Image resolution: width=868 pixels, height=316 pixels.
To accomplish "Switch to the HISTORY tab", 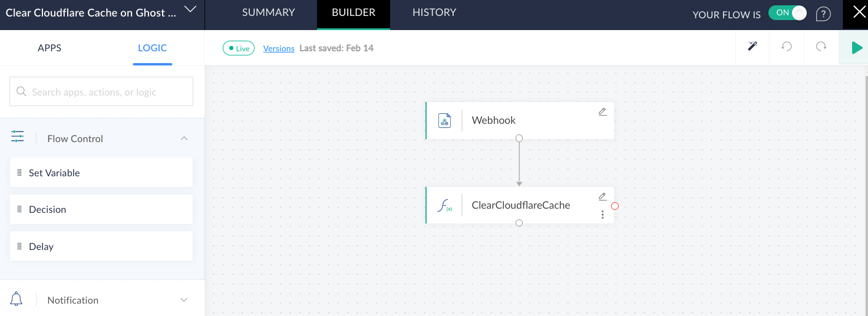I will pyautogui.click(x=434, y=12).
